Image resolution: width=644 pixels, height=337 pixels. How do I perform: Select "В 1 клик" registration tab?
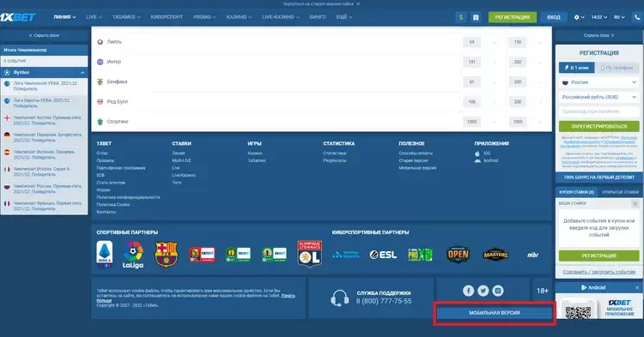click(577, 68)
